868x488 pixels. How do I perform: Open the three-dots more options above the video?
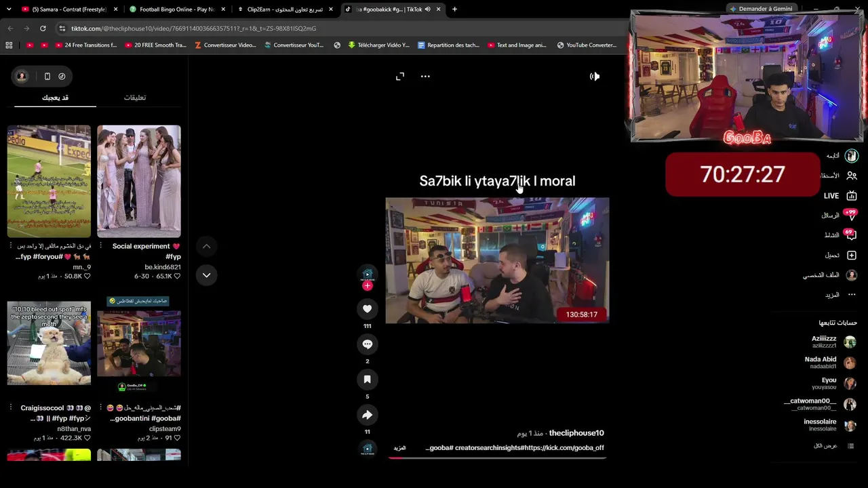pyautogui.click(x=425, y=77)
